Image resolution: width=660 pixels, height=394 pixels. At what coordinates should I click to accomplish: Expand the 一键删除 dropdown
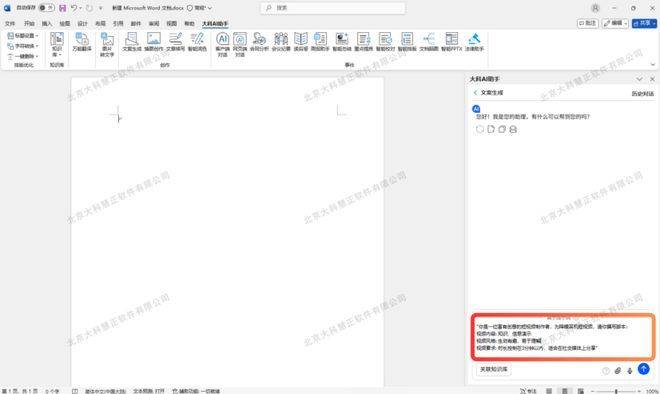pyautogui.click(x=23, y=56)
